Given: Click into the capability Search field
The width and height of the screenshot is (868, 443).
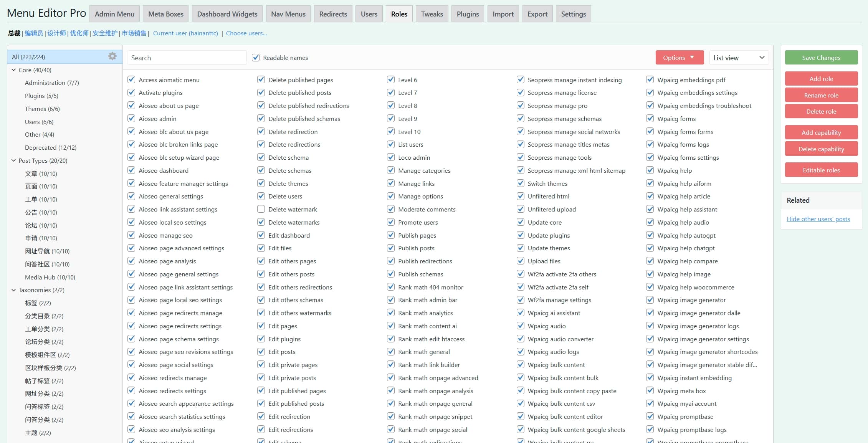Looking at the screenshot, I should 187,58.
